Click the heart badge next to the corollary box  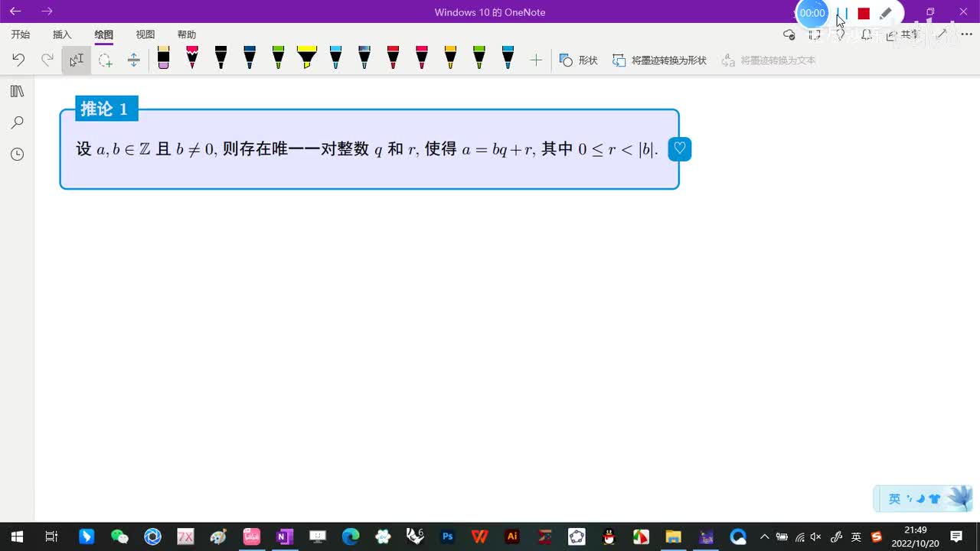point(680,149)
